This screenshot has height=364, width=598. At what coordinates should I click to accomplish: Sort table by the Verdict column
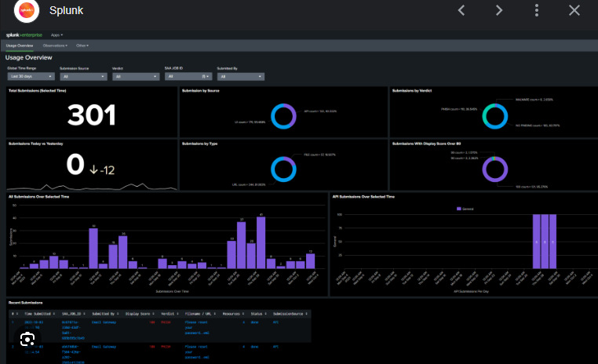pos(170,314)
